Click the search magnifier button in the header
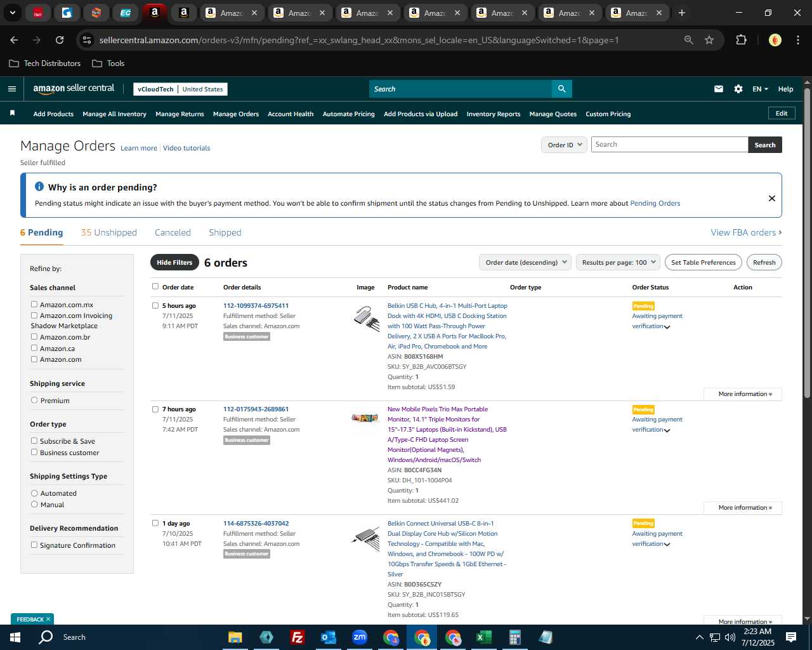This screenshot has width=812, height=650. pyautogui.click(x=561, y=89)
